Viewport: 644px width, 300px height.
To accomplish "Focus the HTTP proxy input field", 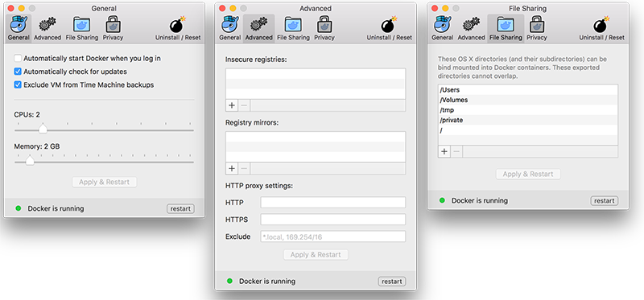I will 333,203.
